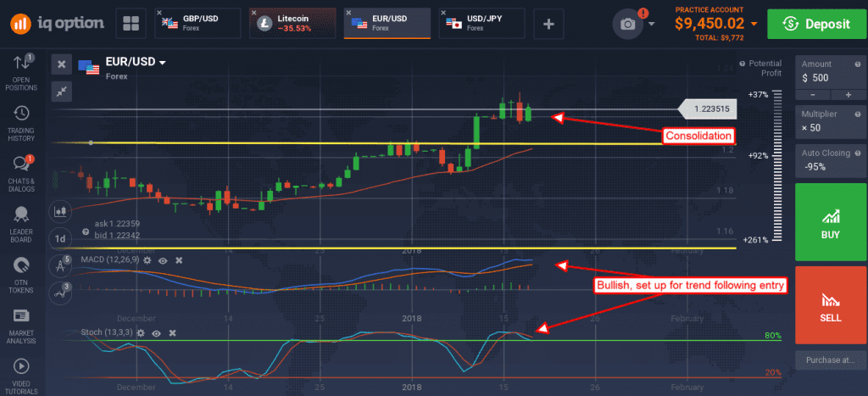Remove the Stoch indicator

(x=173, y=333)
